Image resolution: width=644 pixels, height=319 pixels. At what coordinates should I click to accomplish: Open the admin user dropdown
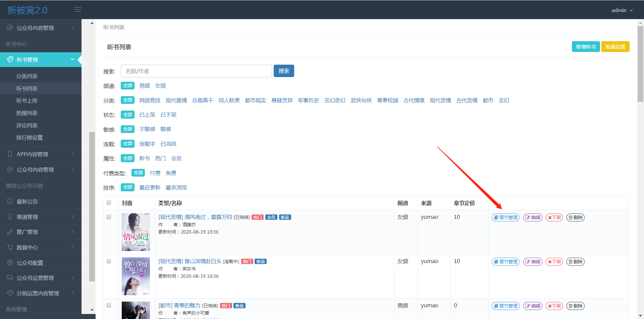[x=622, y=10]
